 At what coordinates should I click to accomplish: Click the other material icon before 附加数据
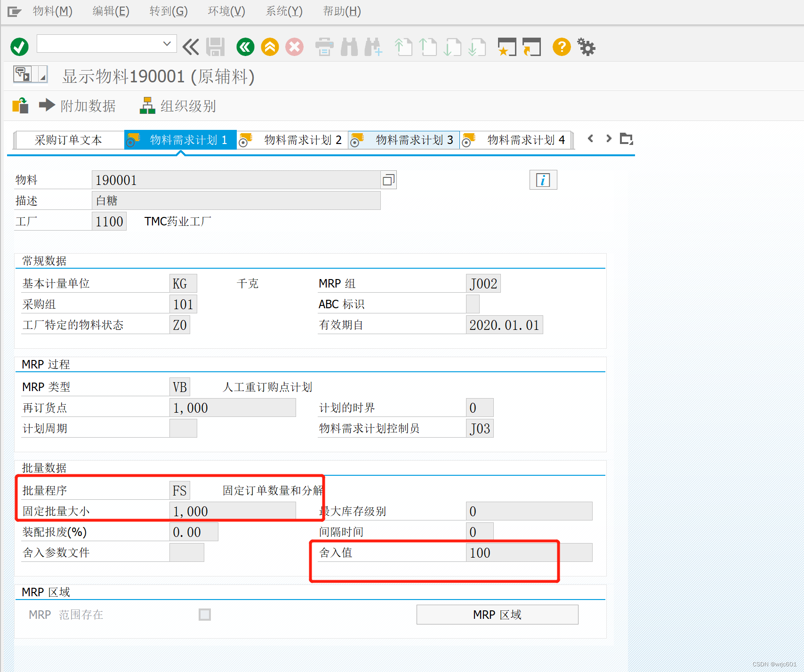pos(20,105)
